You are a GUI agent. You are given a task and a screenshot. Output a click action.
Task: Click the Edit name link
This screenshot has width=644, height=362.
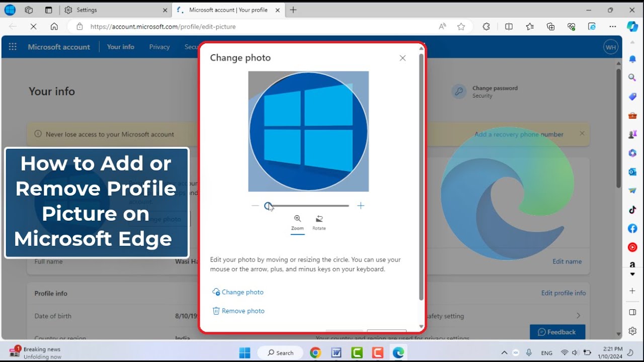567,261
